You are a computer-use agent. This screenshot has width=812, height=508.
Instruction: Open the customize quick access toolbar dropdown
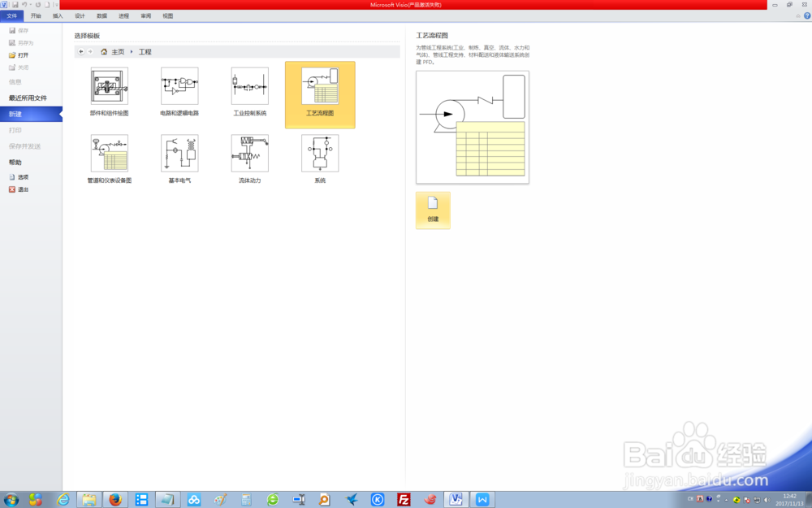click(x=57, y=5)
